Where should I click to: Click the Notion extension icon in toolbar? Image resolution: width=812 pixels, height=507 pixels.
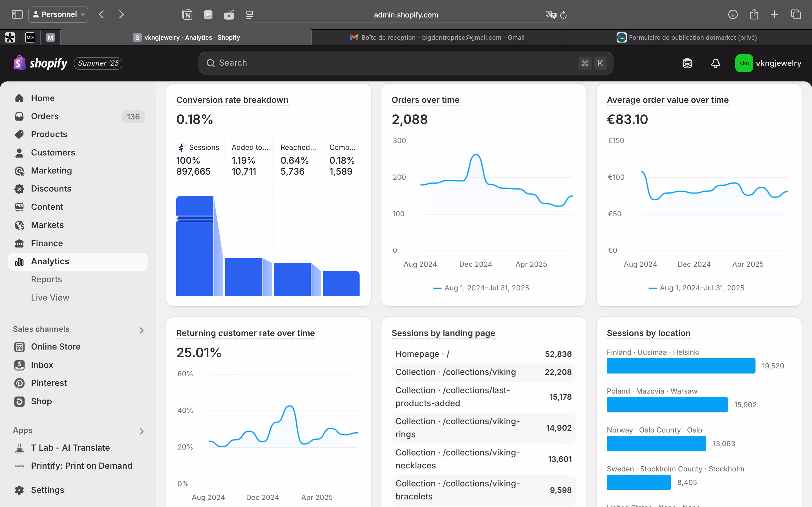pyautogui.click(x=187, y=14)
